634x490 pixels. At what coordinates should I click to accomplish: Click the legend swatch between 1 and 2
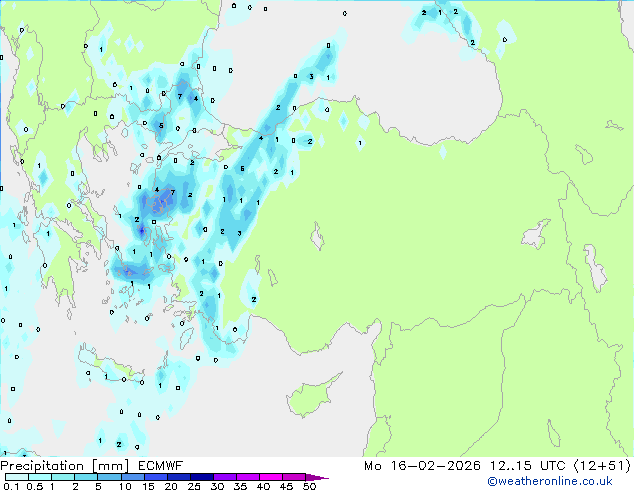point(63,477)
